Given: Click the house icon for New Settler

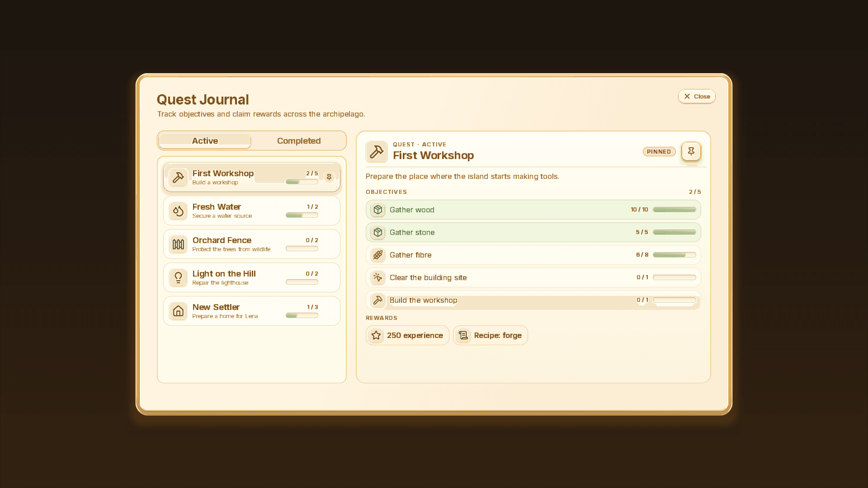Looking at the screenshot, I should pos(178,311).
